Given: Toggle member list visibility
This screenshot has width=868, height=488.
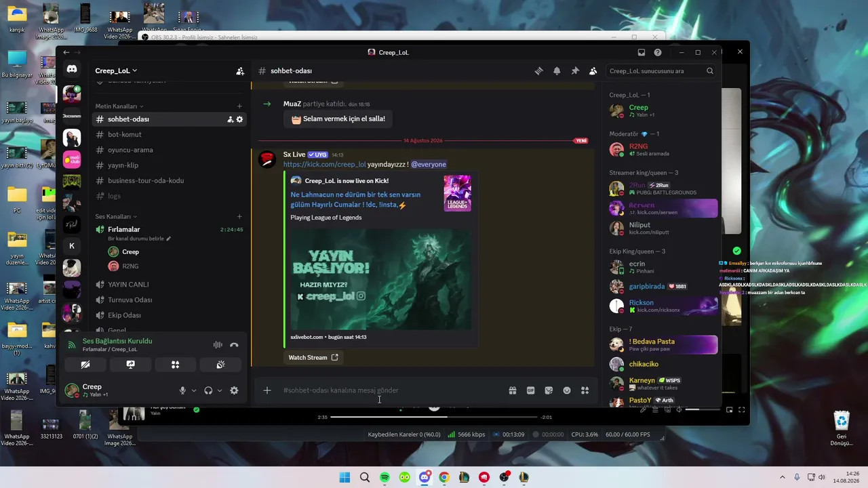Looking at the screenshot, I should [x=593, y=70].
